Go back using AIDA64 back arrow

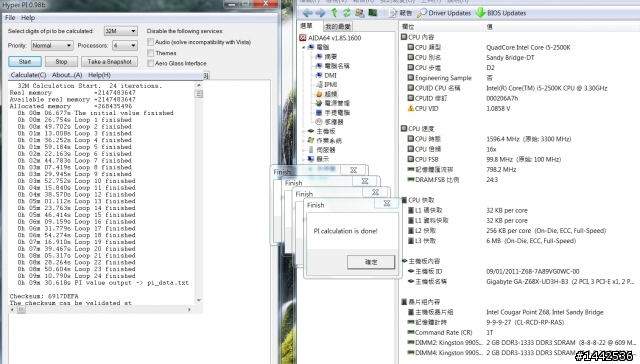point(307,13)
